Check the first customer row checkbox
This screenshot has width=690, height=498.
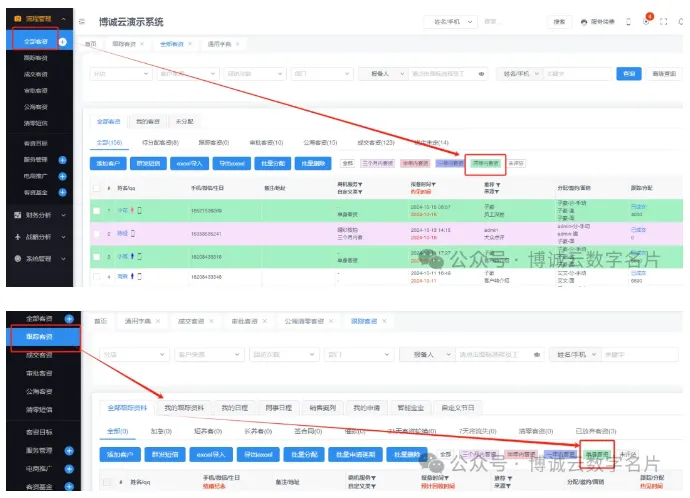(x=96, y=211)
